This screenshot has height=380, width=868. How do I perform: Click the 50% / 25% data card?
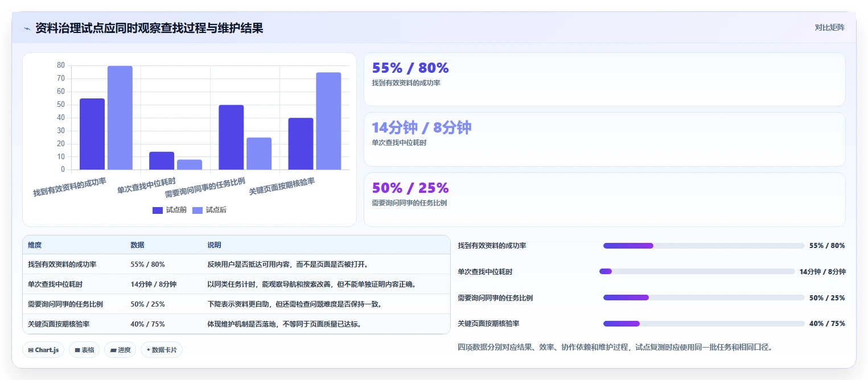[x=604, y=200]
